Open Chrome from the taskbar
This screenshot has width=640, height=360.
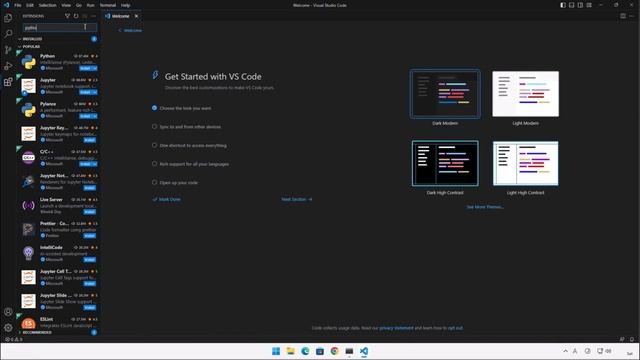coord(334,351)
